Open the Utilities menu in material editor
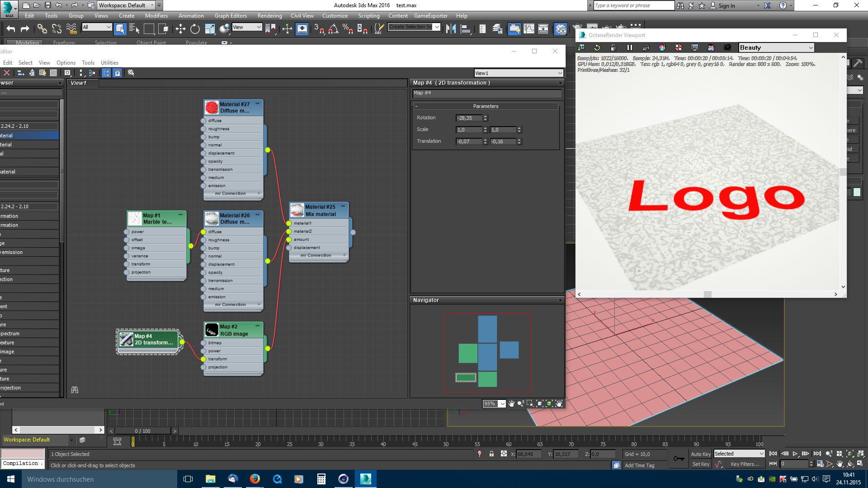The width and height of the screenshot is (868, 488). (109, 63)
